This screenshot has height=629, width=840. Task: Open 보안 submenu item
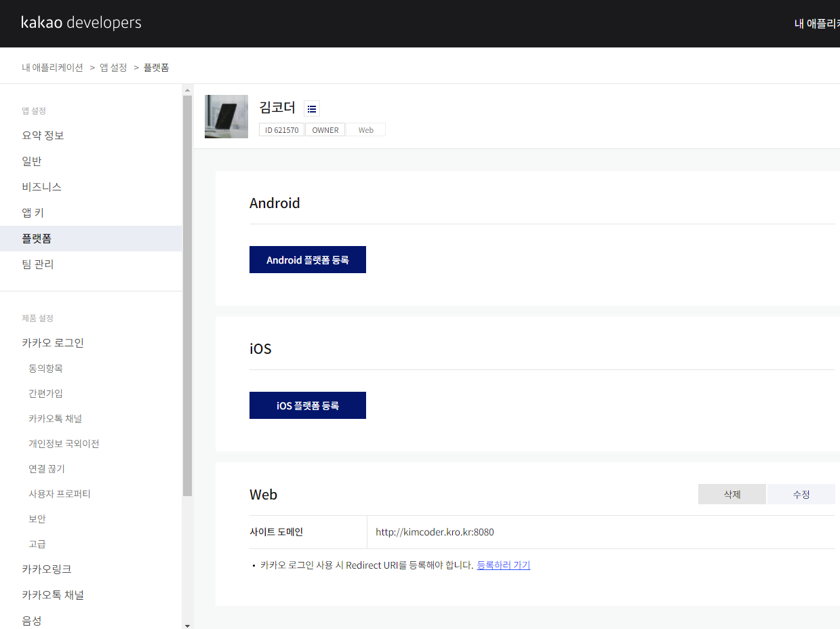37,519
